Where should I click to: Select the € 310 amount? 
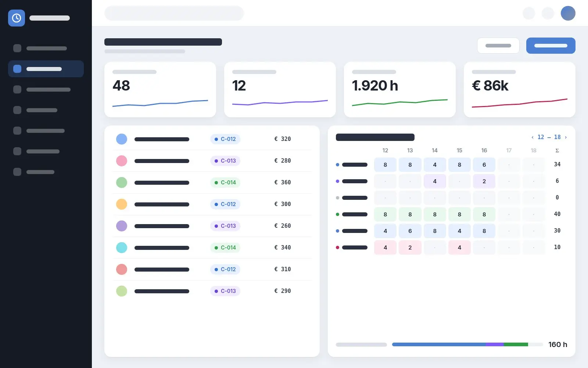click(283, 269)
